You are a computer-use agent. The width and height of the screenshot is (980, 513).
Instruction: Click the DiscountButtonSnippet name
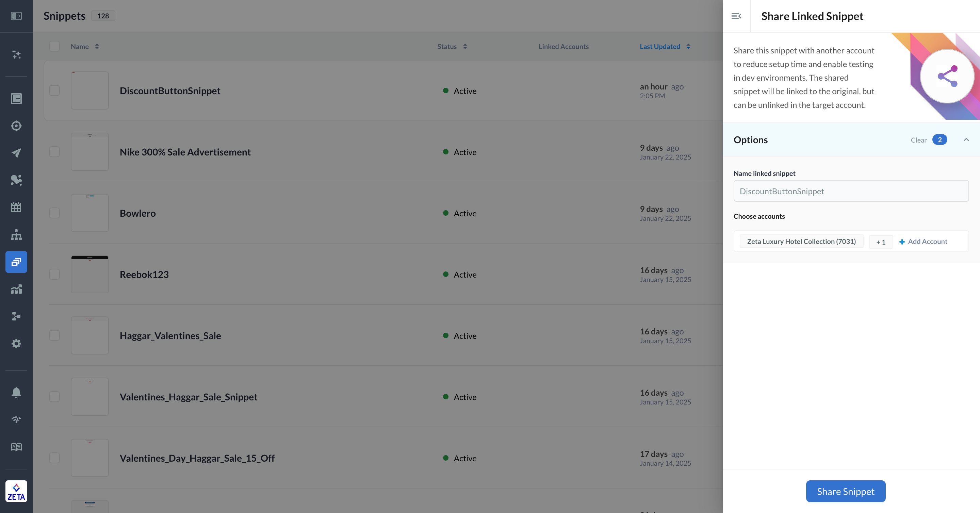pyautogui.click(x=170, y=90)
